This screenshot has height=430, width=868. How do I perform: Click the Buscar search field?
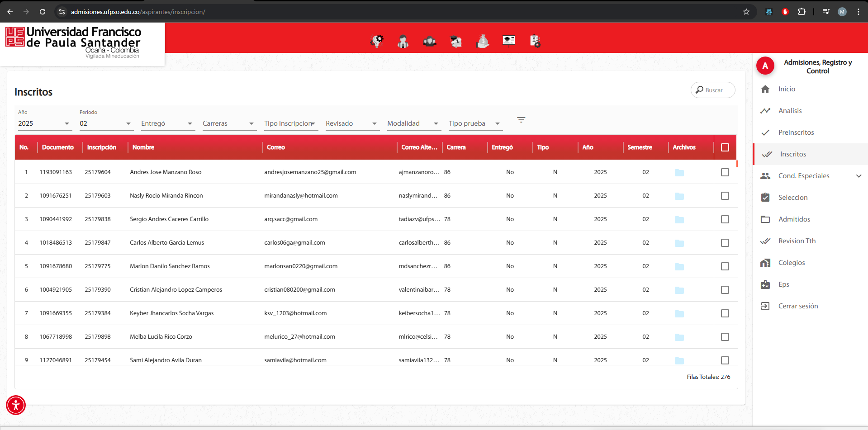(x=713, y=90)
